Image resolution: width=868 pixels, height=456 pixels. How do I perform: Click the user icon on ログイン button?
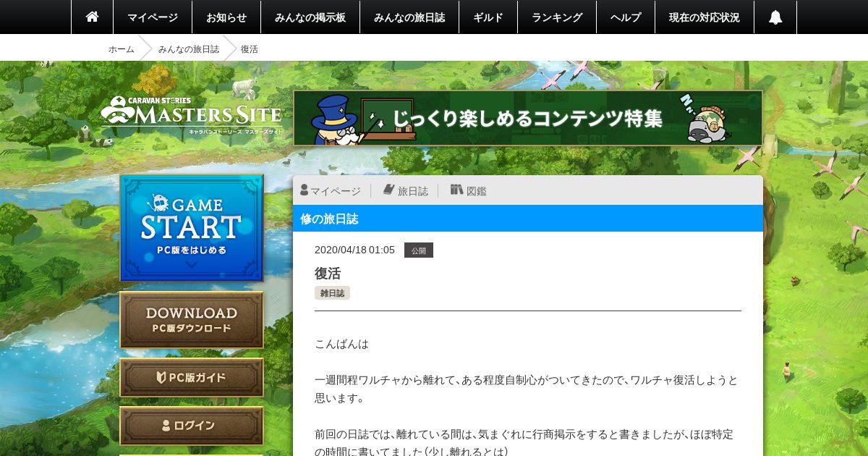[x=166, y=426]
